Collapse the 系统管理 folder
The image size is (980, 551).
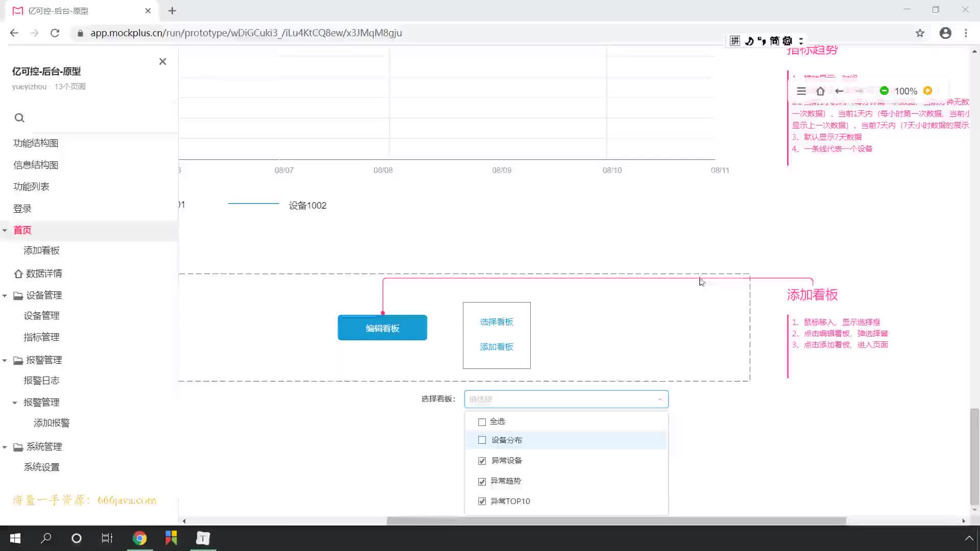[5, 447]
